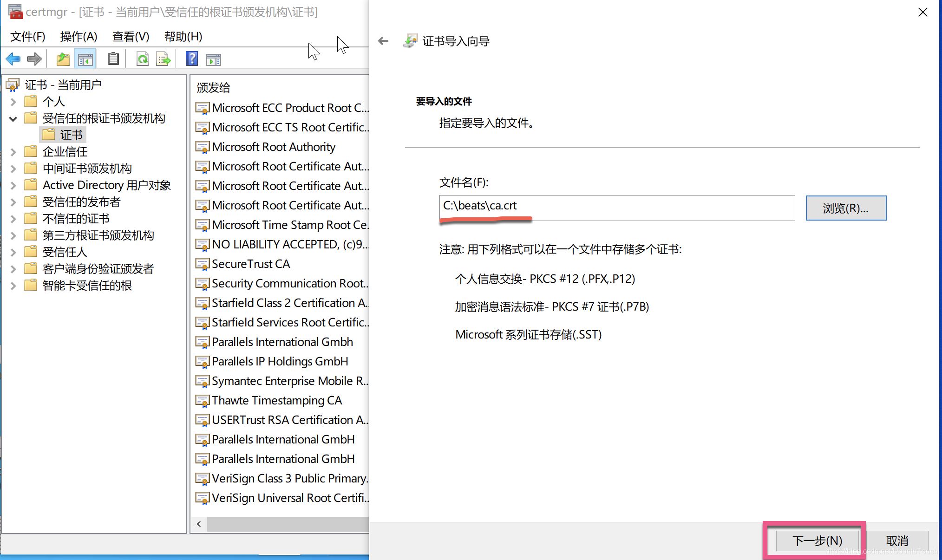This screenshot has height=560, width=942.
Task: Toggle Show/Hide Action Pane toolbar icon
Action: 214,59
